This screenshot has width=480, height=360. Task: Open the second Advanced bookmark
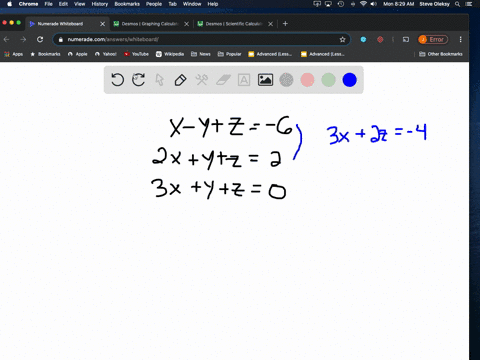coord(323,54)
